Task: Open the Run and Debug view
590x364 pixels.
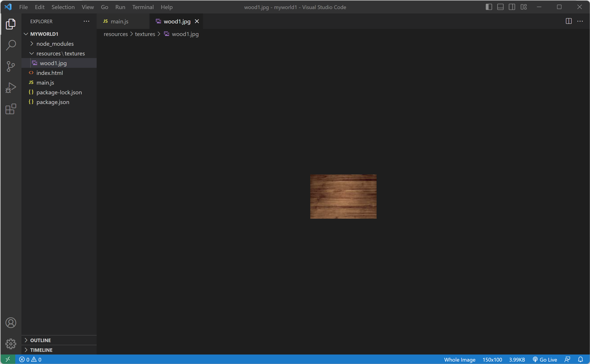Action: pyautogui.click(x=11, y=88)
